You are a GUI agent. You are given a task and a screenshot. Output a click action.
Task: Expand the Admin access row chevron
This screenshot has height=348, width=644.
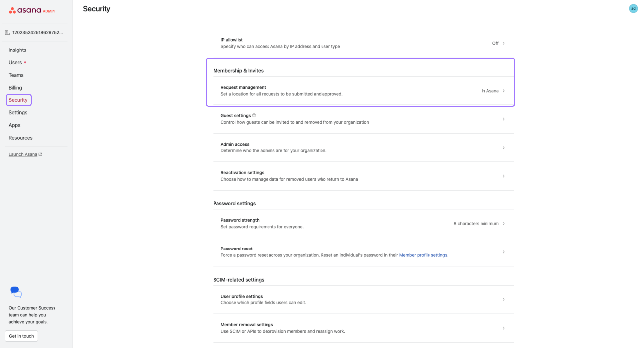504,148
